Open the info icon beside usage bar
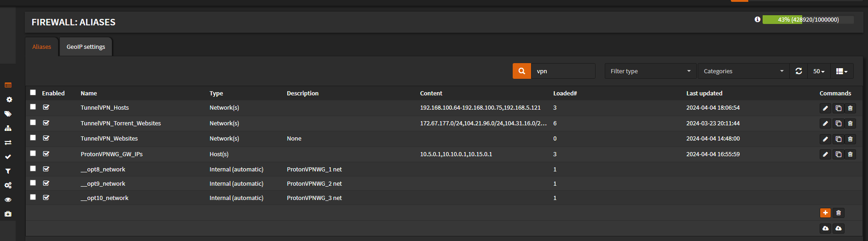Image resolution: width=868 pixels, height=241 pixels. point(757,19)
